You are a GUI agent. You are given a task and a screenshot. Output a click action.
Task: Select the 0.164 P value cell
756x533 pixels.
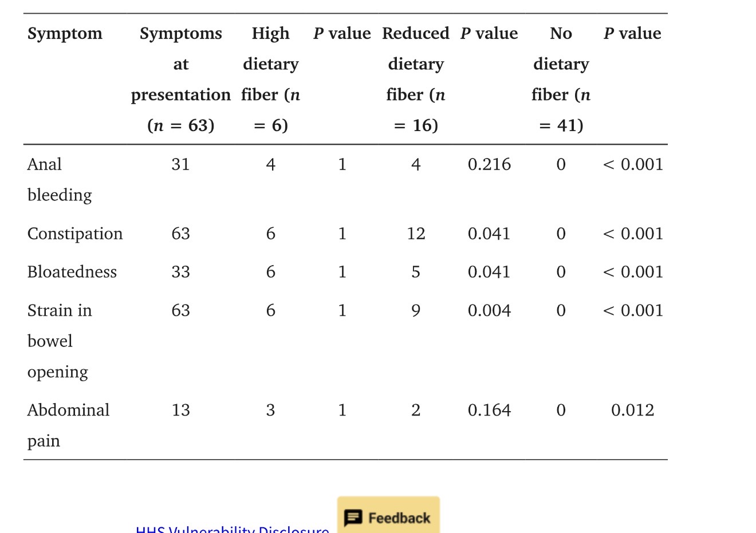coord(489,410)
